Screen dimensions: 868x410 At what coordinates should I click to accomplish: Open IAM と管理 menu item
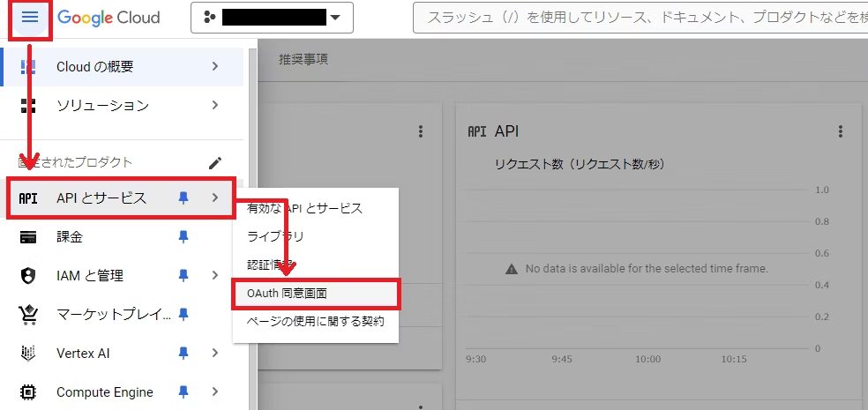pyautogui.click(x=122, y=275)
